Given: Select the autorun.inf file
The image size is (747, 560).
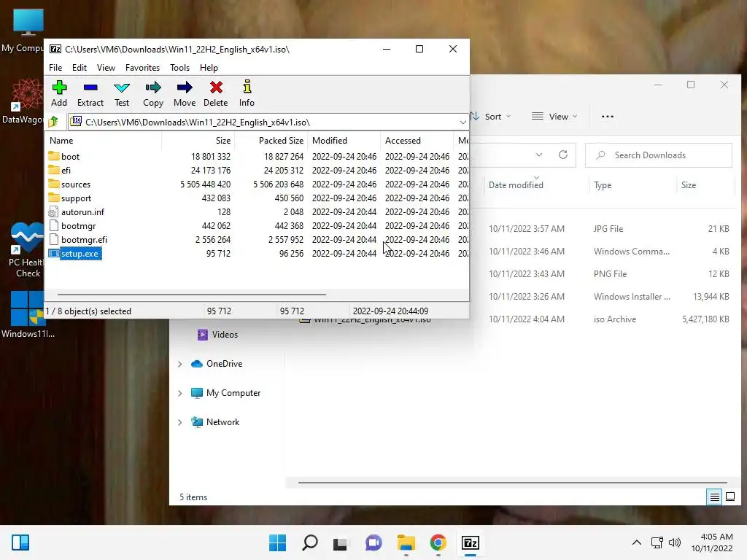Looking at the screenshot, I should pos(82,212).
